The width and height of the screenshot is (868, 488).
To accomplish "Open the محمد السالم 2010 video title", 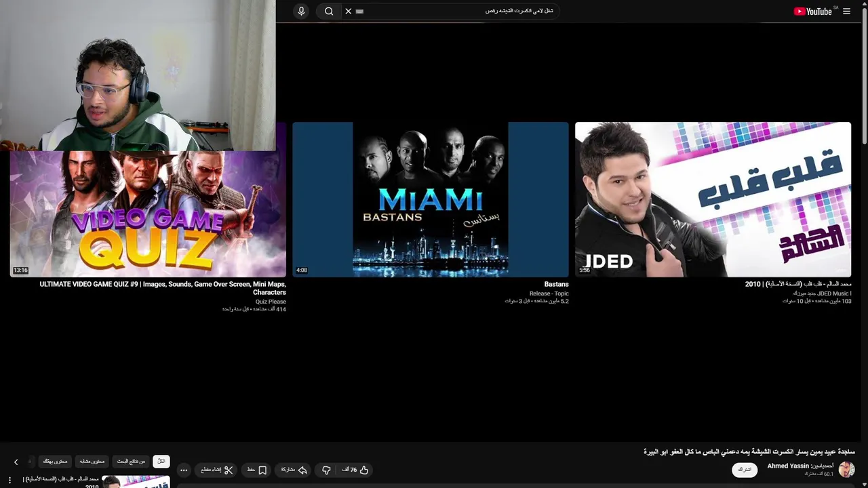I will coord(798,284).
